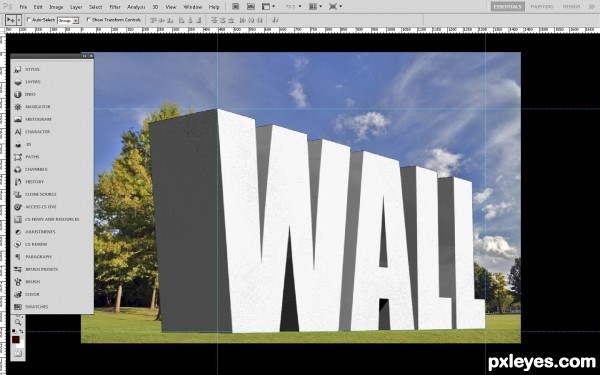The height and width of the screenshot is (375, 600).
Task: Toggle Quick Mask mode button
Action: point(18,354)
